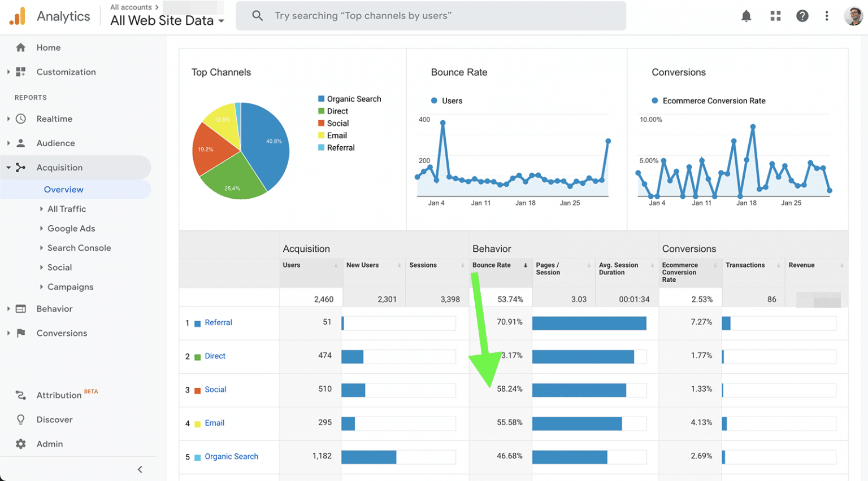Open the Conversions flag icon
This screenshot has height=481, width=868.
pos(20,333)
